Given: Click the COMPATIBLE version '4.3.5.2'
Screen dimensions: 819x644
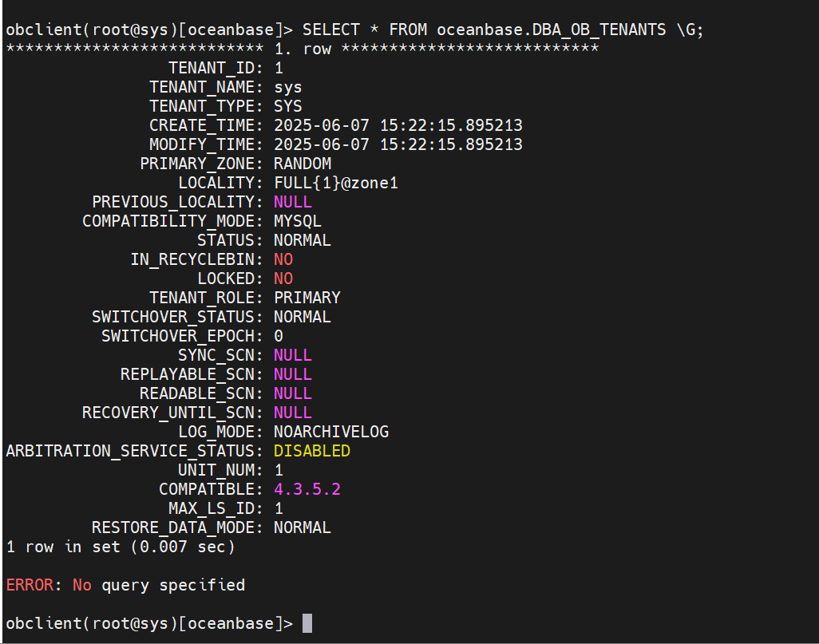Looking at the screenshot, I should [307, 489].
